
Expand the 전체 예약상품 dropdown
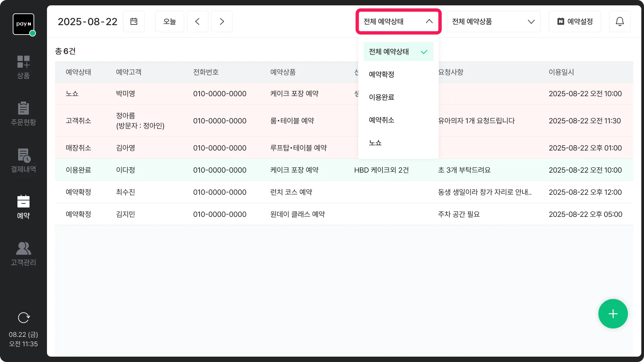tap(493, 21)
